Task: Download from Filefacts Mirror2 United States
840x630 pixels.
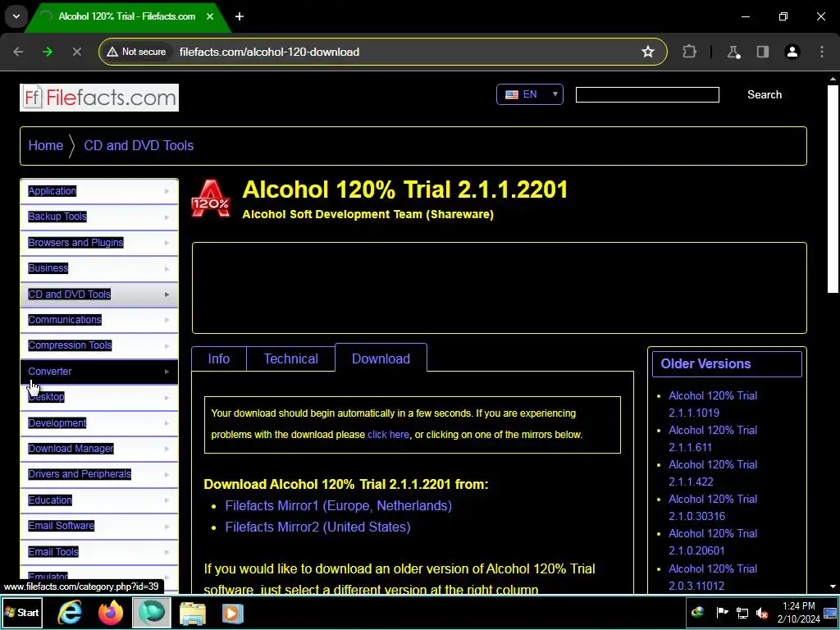Action: (317, 527)
